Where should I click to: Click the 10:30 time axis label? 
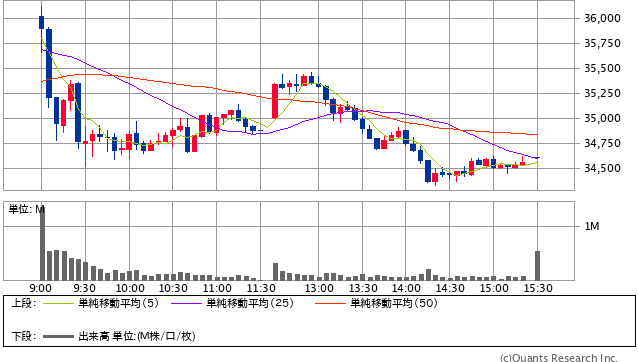173,288
